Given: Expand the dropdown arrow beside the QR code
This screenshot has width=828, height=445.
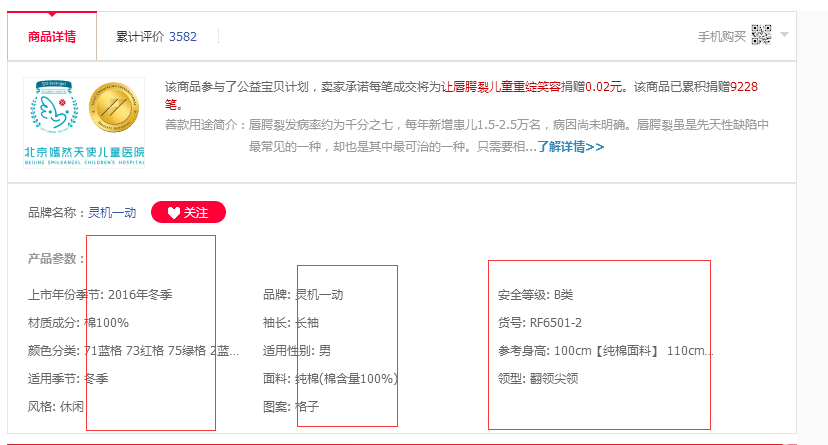Looking at the screenshot, I should click(785, 35).
